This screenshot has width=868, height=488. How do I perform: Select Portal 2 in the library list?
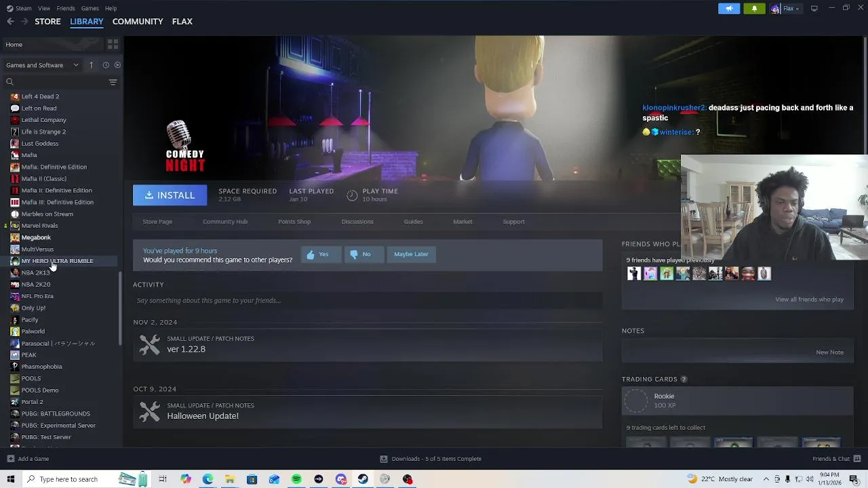(x=32, y=402)
